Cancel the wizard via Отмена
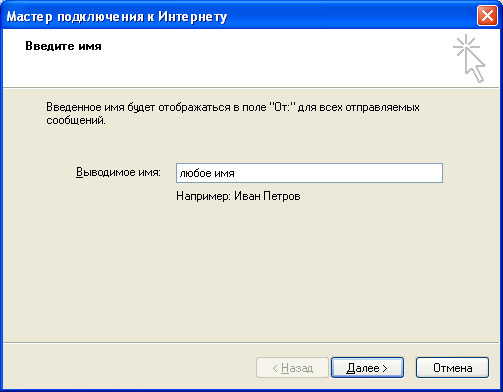The height and width of the screenshot is (392, 503). (452, 368)
